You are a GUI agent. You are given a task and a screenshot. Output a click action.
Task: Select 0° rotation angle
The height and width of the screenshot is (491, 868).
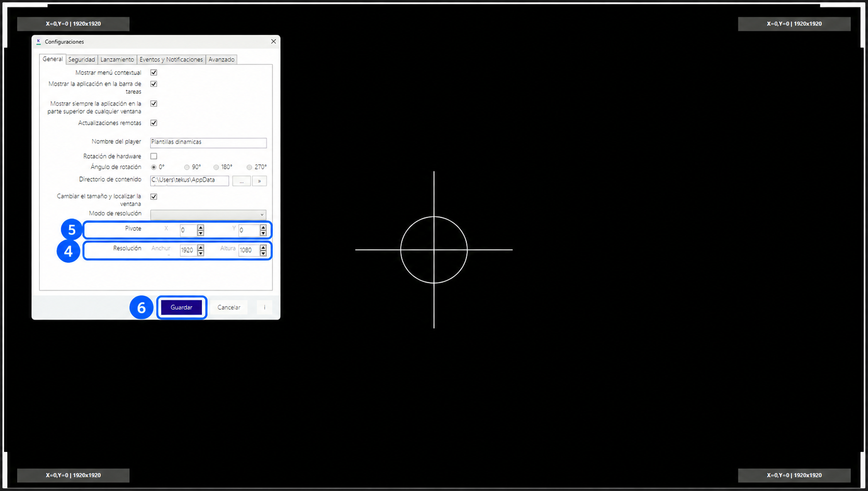(154, 167)
